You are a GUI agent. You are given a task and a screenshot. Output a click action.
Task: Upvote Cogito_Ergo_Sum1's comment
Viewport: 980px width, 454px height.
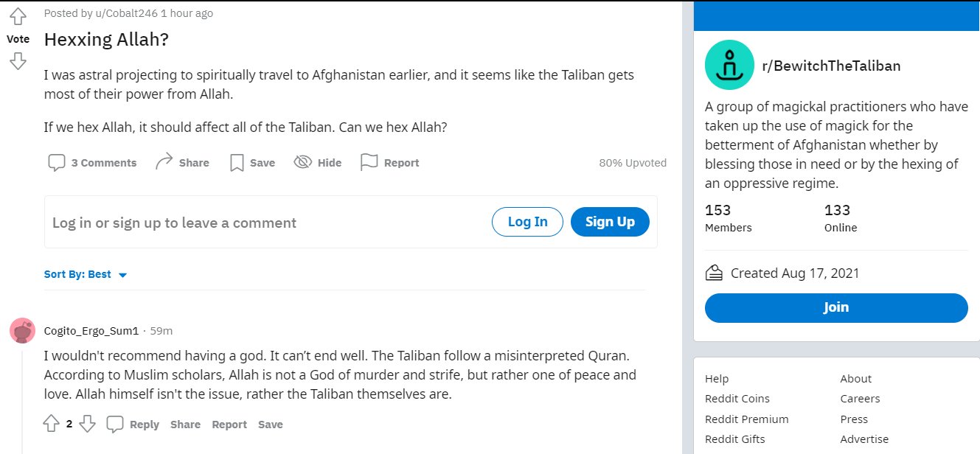point(51,424)
